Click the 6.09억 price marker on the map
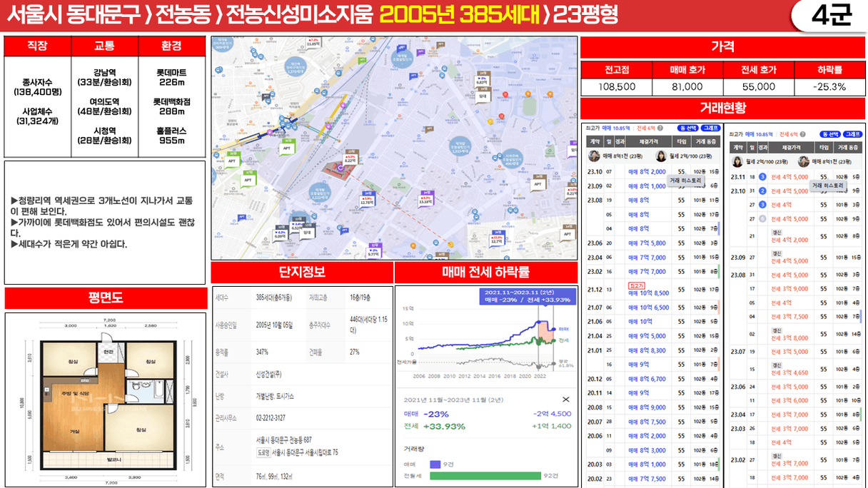The image size is (868, 488). 281,233
